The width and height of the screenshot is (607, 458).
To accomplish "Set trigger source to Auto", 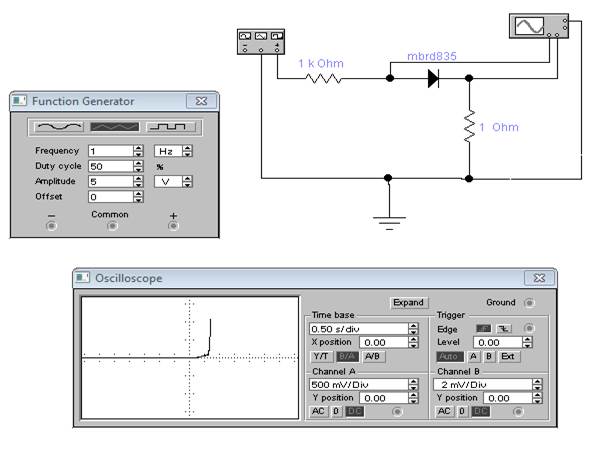I will (x=450, y=356).
